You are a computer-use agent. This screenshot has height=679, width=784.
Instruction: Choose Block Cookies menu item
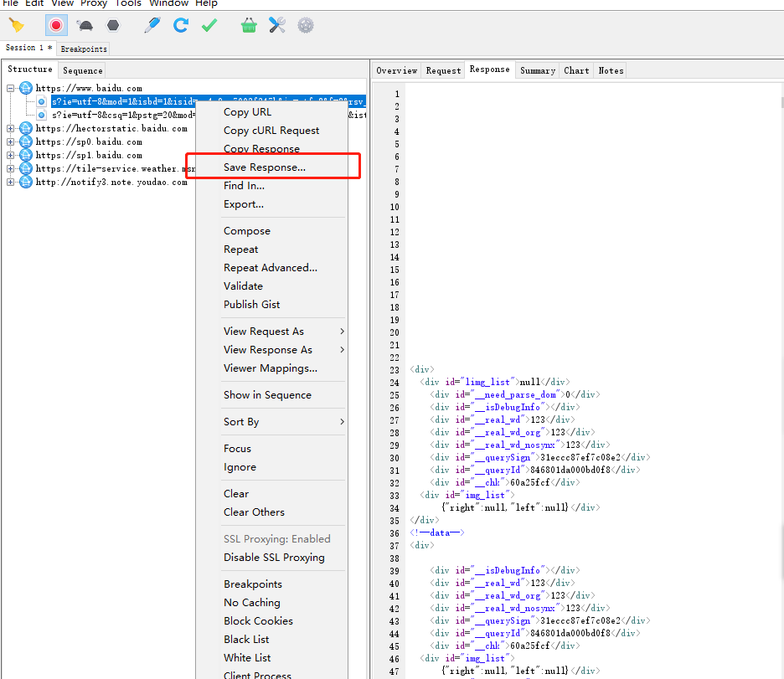tap(271, 621)
